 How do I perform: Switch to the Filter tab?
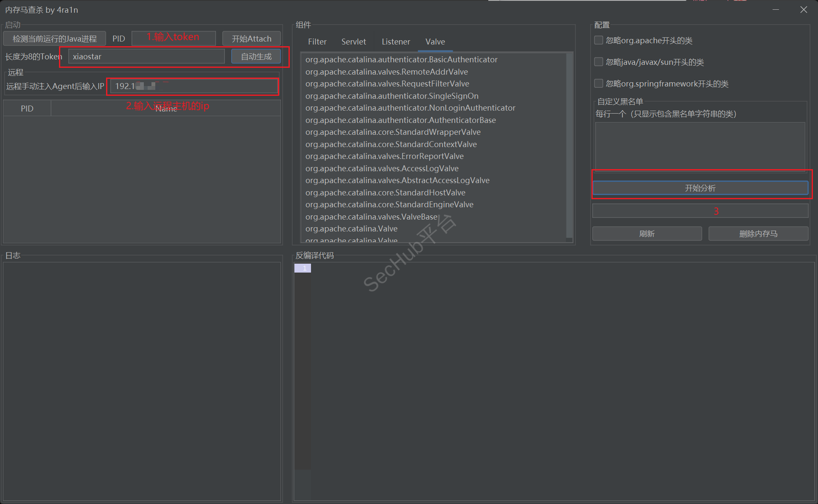pos(317,42)
